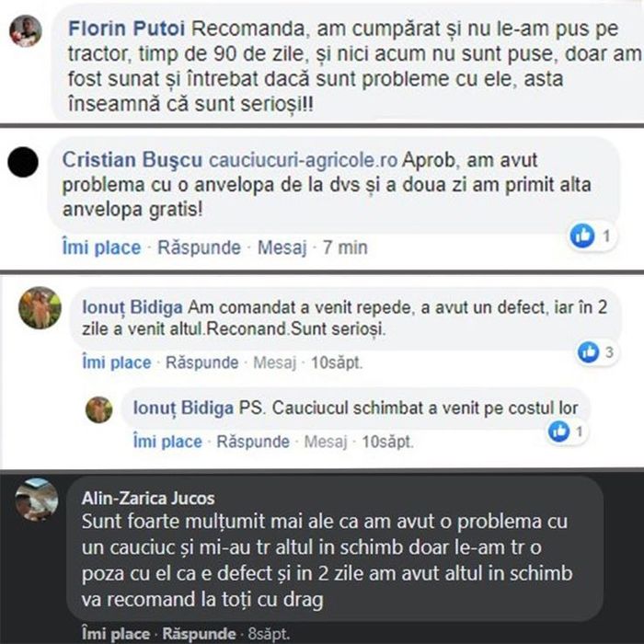Open Alin-Zarica Jucos's profile avatar
This screenshot has height=644, width=644.
tap(37, 500)
